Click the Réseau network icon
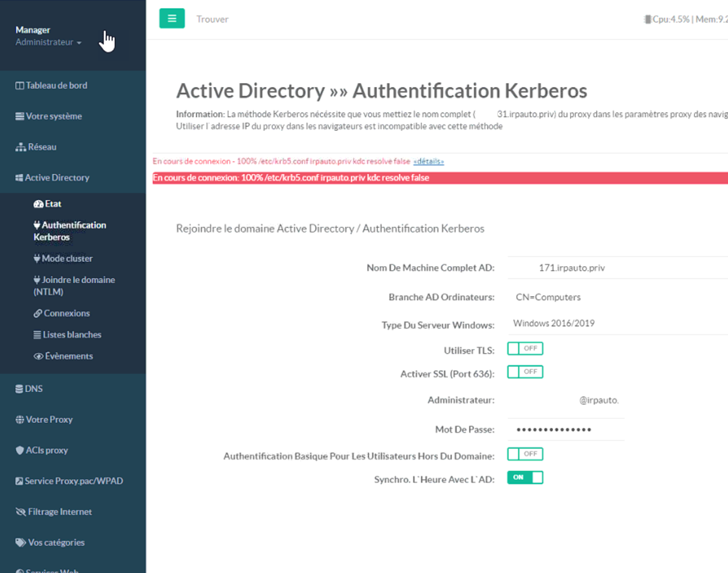Image resolution: width=728 pixels, height=573 pixels. pyautogui.click(x=21, y=147)
